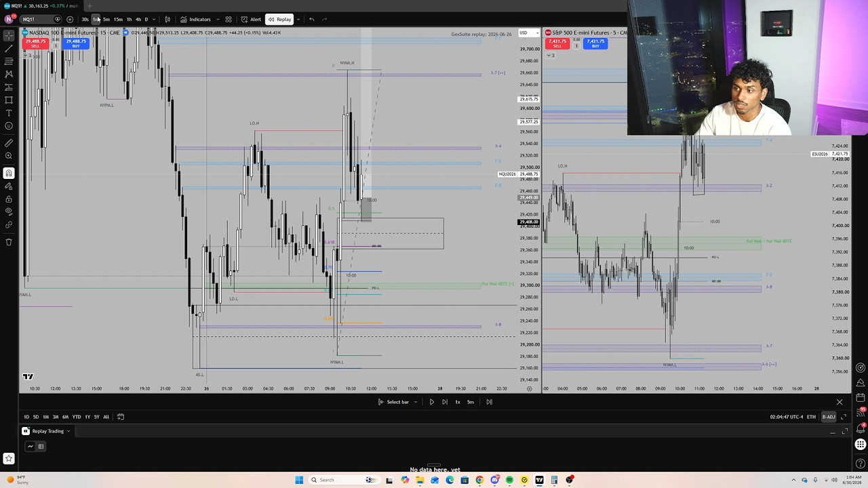Viewport: 868px width, 488px height.
Task: Click the blue BUY 29,488.75 button on NASDAQ chart
Action: pyautogui.click(x=76, y=43)
